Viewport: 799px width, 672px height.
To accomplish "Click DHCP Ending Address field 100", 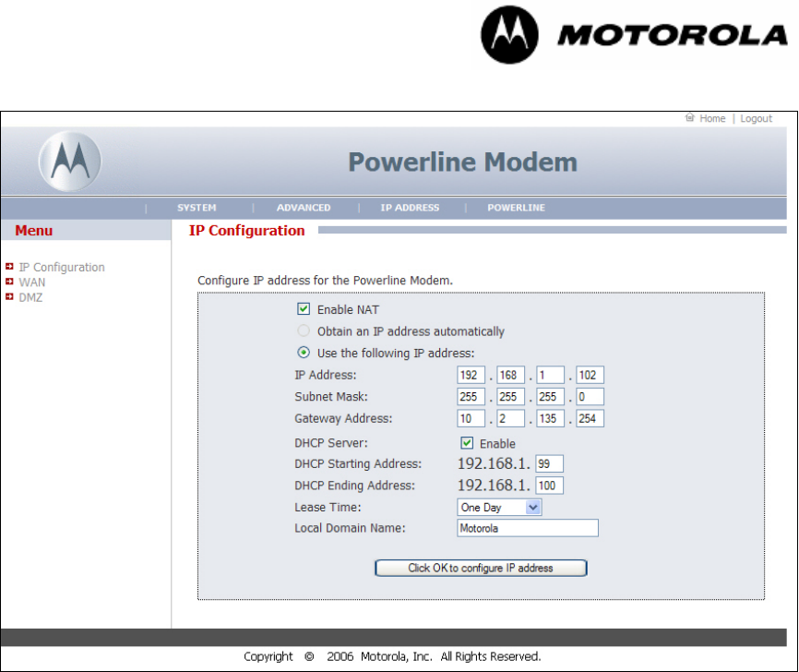I will pos(549,486).
